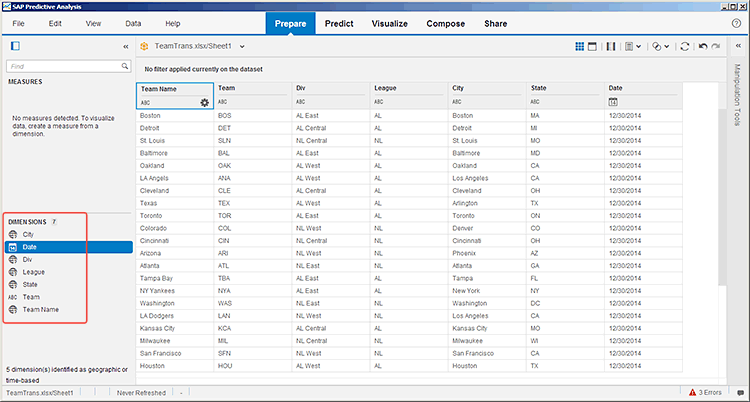
Task: Click the chat bubble icon in status bar
Action: 740,393
